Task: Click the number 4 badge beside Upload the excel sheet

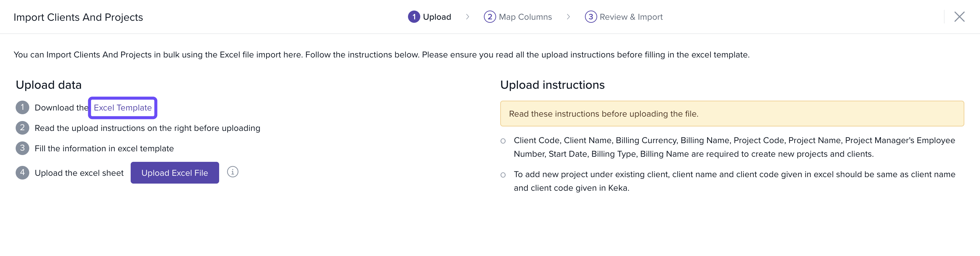Action: click(x=22, y=173)
